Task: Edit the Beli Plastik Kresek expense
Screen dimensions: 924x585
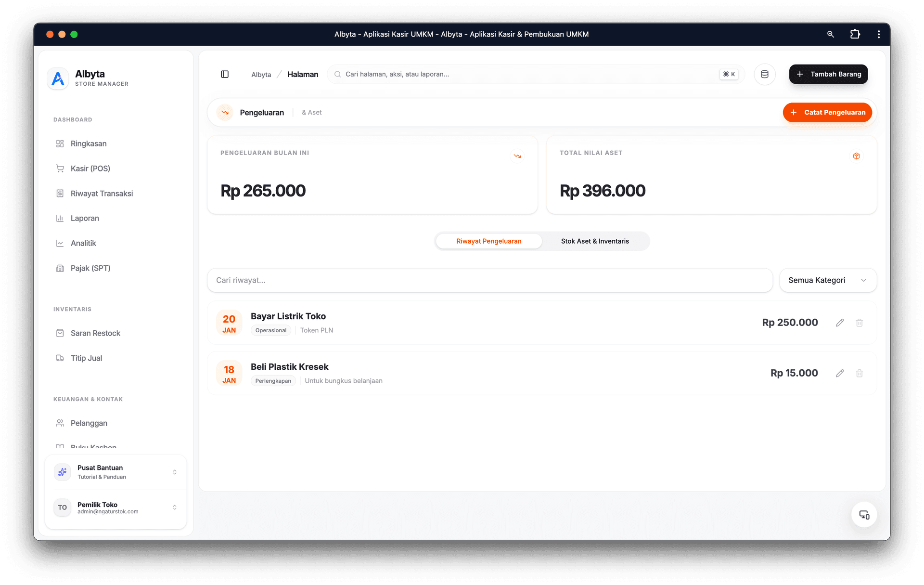Action: pos(840,373)
